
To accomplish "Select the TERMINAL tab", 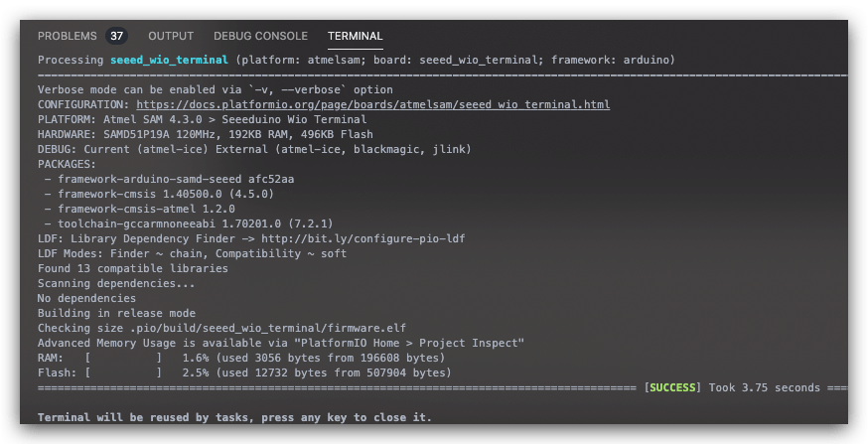I will (x=355, y=36).
